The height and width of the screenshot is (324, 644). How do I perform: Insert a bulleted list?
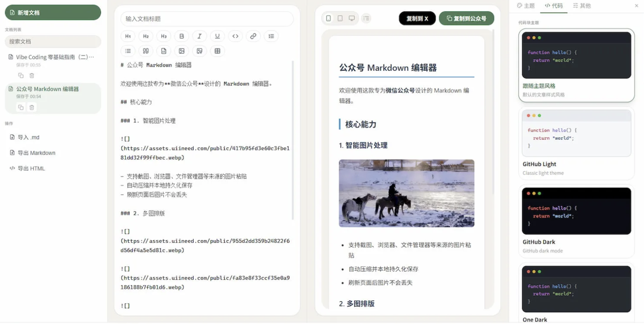[128, 51]
